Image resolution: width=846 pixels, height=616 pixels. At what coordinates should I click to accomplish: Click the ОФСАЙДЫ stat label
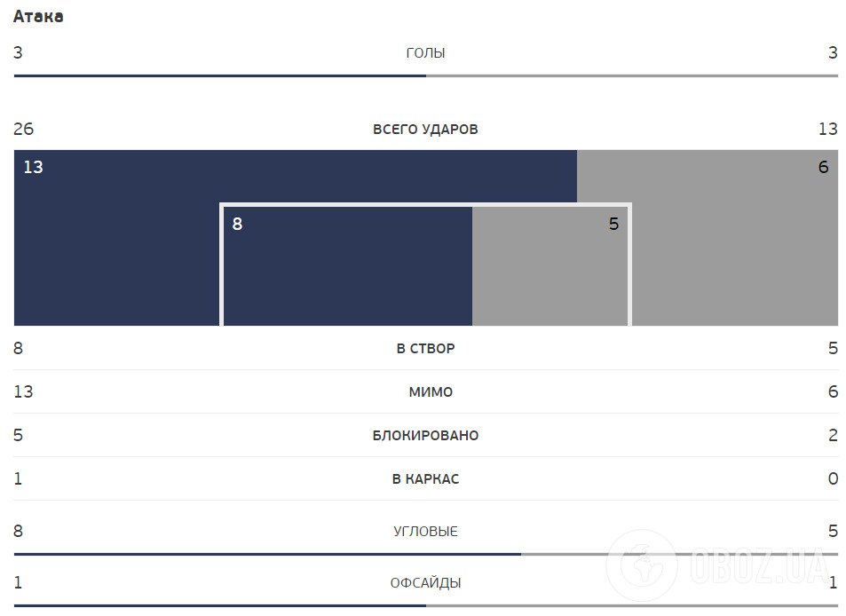[425, 583]
